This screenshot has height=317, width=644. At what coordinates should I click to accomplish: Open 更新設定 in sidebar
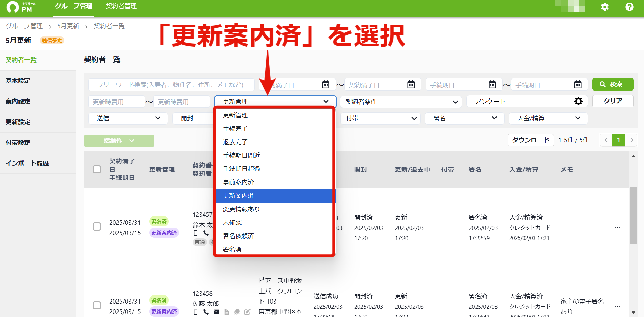click(38, 122)
